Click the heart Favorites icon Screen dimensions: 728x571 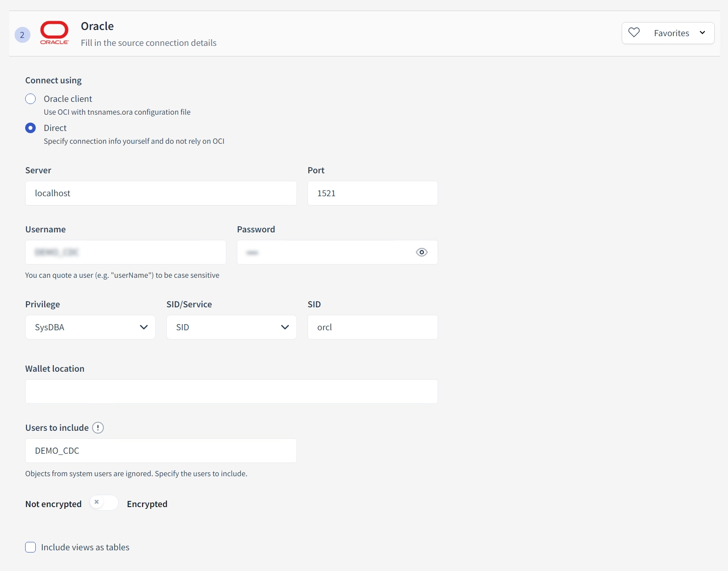[634, 33]
